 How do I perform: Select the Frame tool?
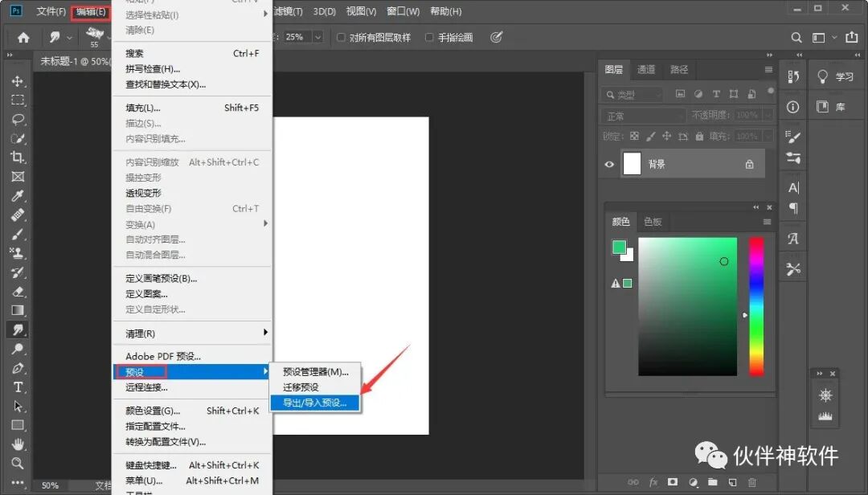pos(18,177)
